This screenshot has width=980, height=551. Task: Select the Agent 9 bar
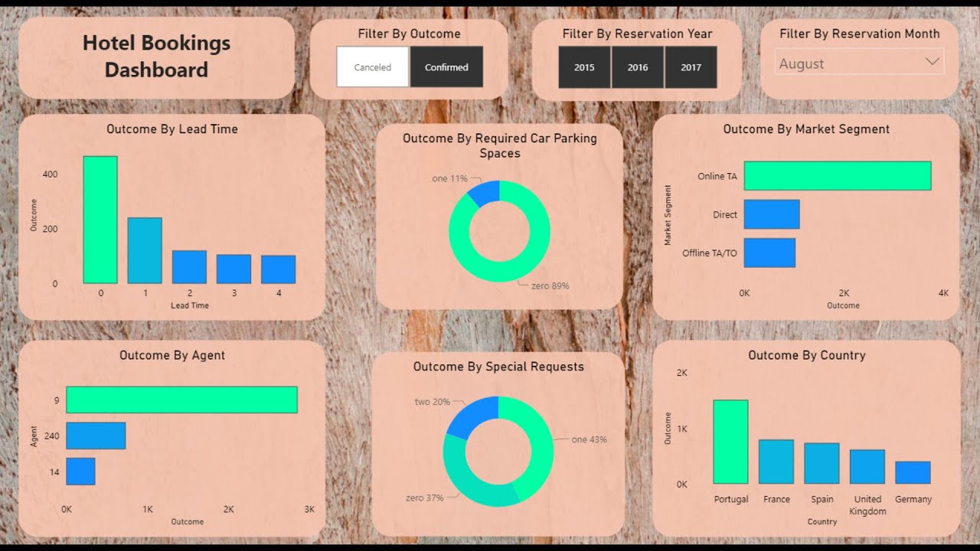[181, 399]
